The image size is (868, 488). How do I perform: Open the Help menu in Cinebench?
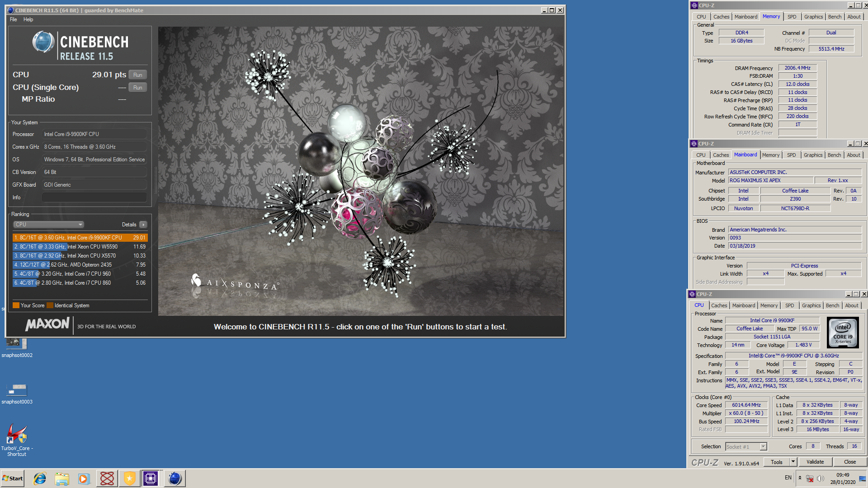(28, 19)
